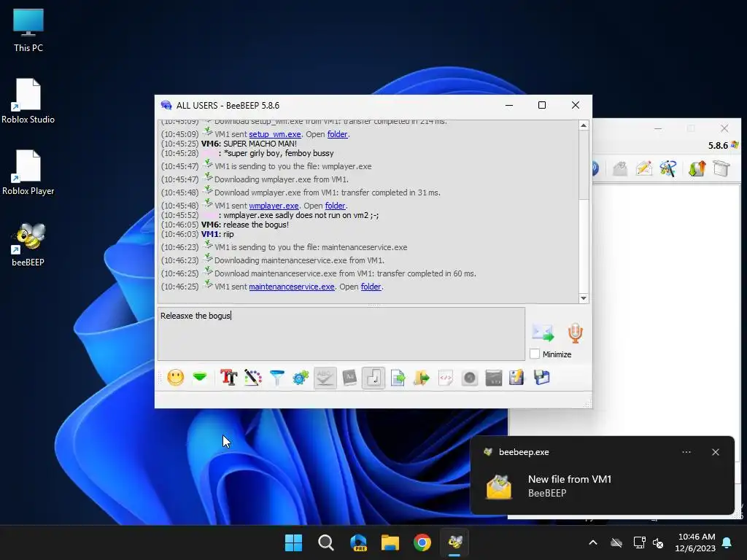Click the BeeBEEP taskbar button
Image resolution: width=747 pixels, height=560 pixels.
[x=454, y=542]
